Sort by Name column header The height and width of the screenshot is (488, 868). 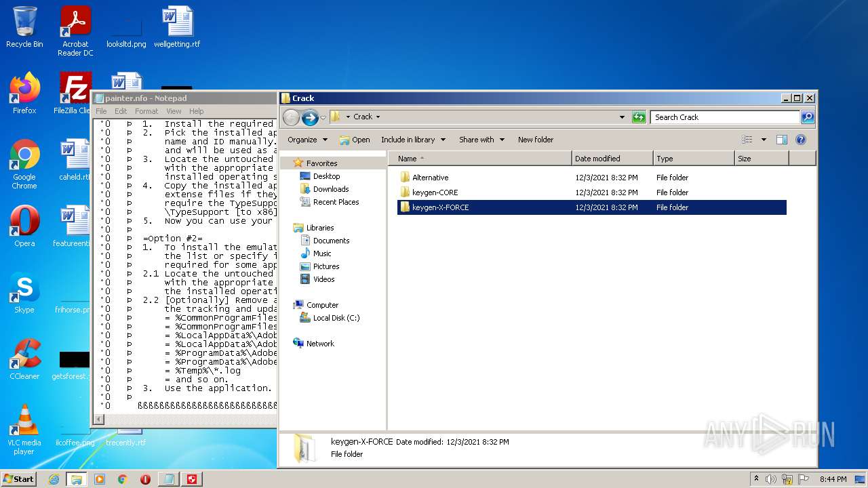pyautogui.click(x=480, y=159)
